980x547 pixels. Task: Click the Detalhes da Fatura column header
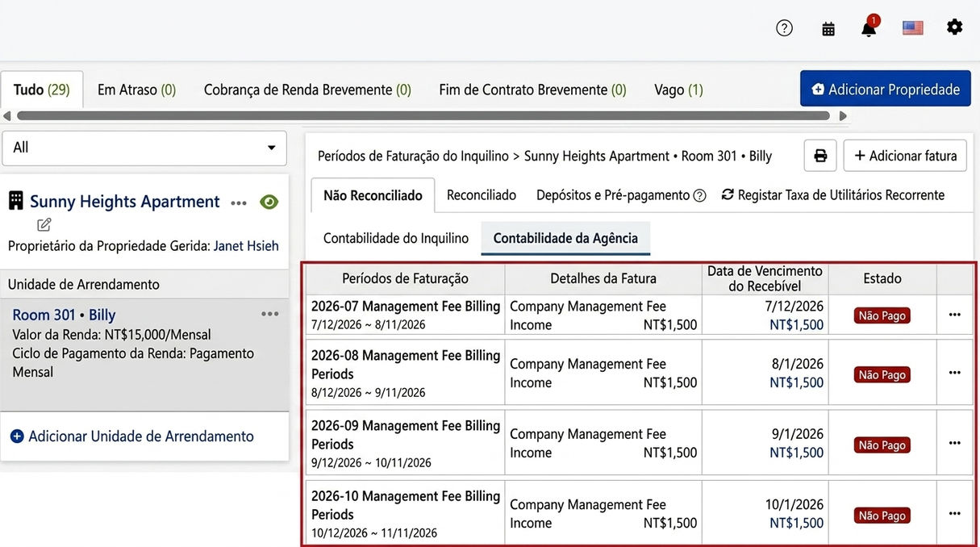click(x=603, y=278)
